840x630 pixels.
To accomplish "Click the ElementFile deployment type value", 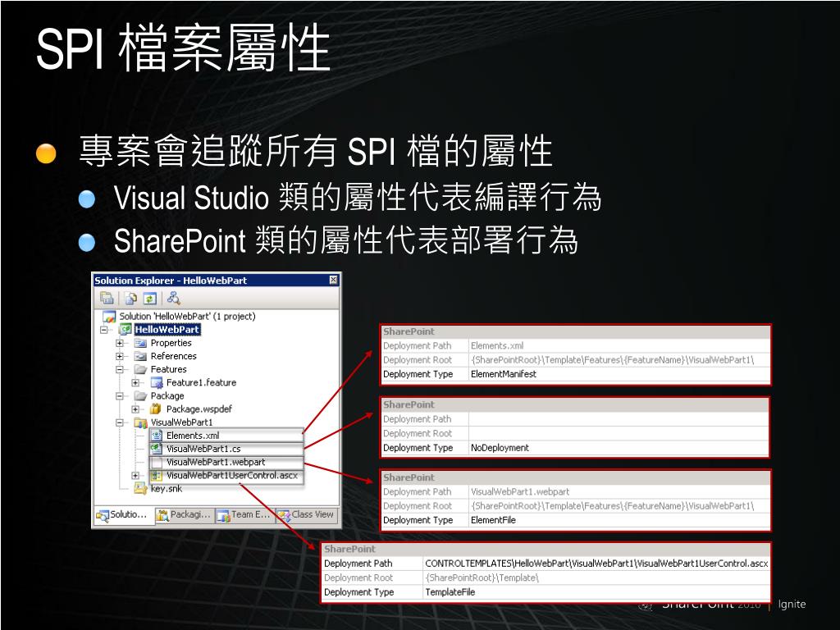I will [x=493, y=519].
